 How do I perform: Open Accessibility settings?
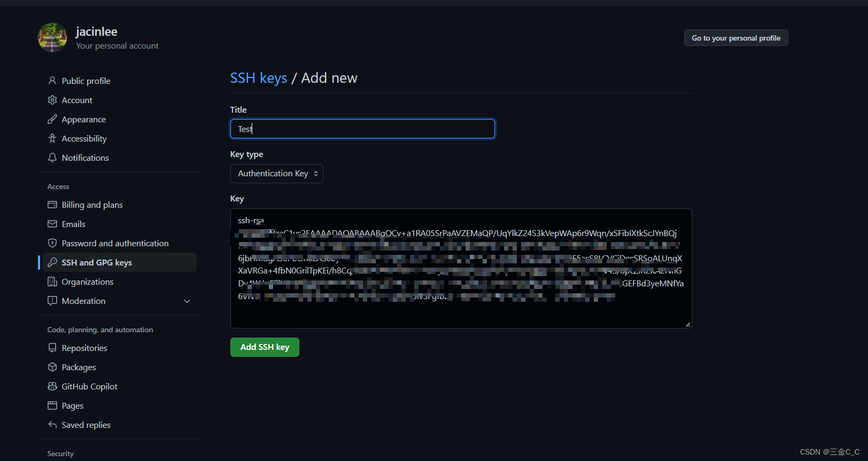click(x=84, y=138)
